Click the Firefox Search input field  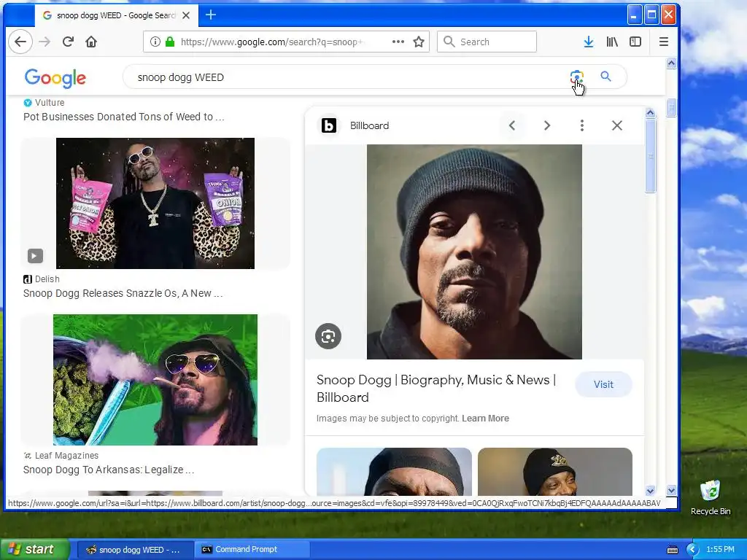[x=487, y=42]
